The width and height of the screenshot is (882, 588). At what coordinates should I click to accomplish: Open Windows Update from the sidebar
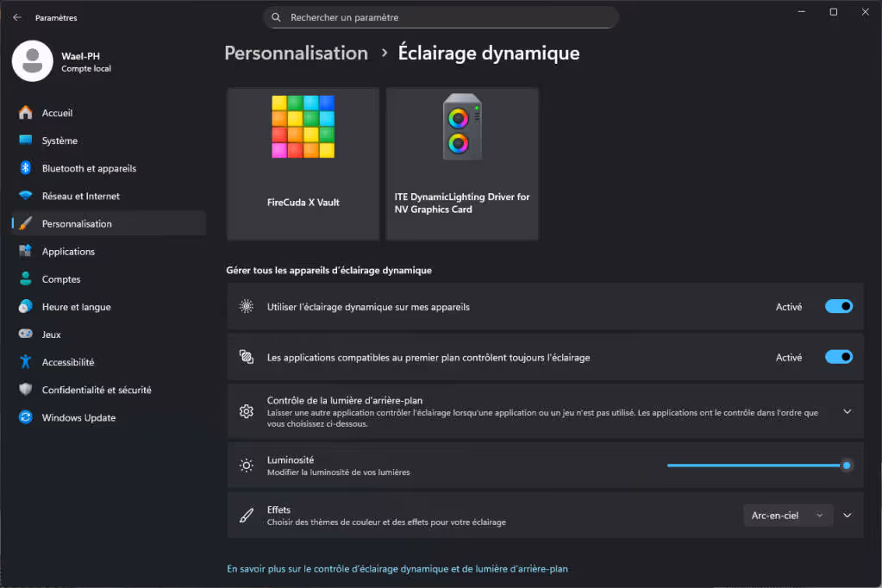(x=80, y=417)
